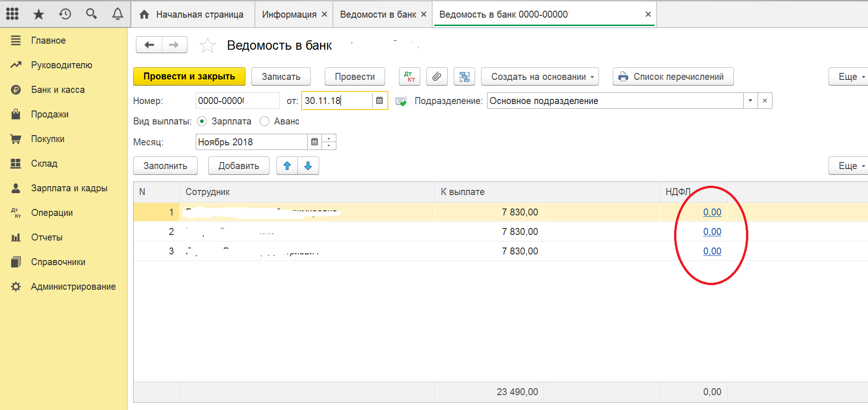Open НДФЛ 0,00 link in row 1
868x410 pixels.
coord(712,212)
